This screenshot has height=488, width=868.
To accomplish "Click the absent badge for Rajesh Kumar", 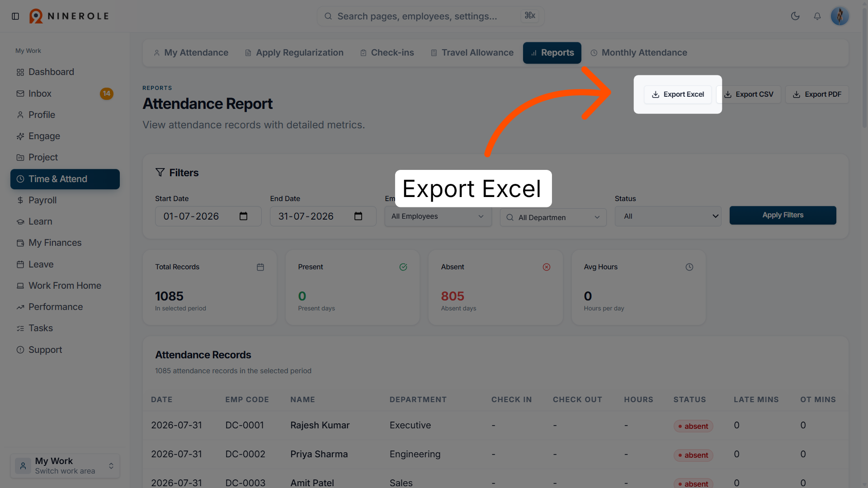I will pos(693,426).
